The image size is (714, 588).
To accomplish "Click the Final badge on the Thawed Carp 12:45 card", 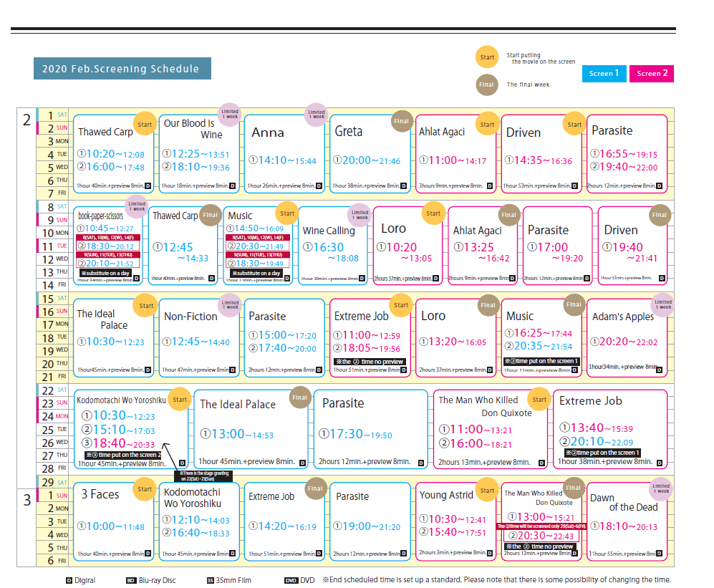I will (x=210, y=215).
